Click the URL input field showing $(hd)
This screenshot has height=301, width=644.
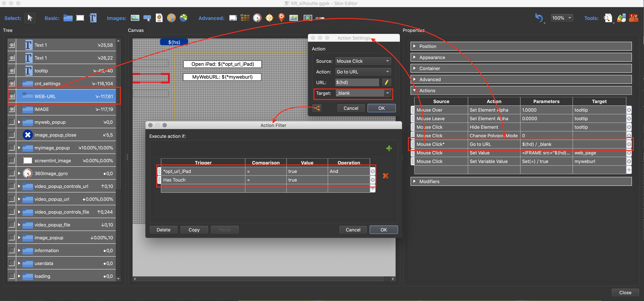pyautogui.click(x=357, y=82)
